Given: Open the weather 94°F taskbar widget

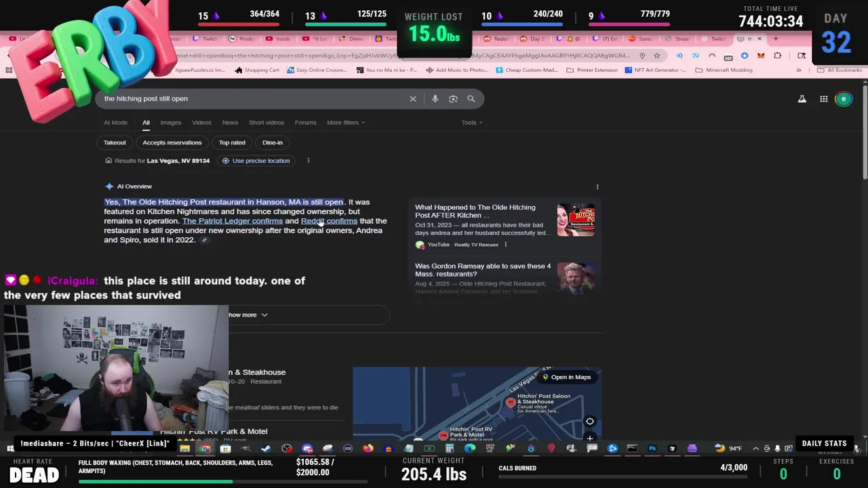Looking at the screenshot, I should pos(728,448).
